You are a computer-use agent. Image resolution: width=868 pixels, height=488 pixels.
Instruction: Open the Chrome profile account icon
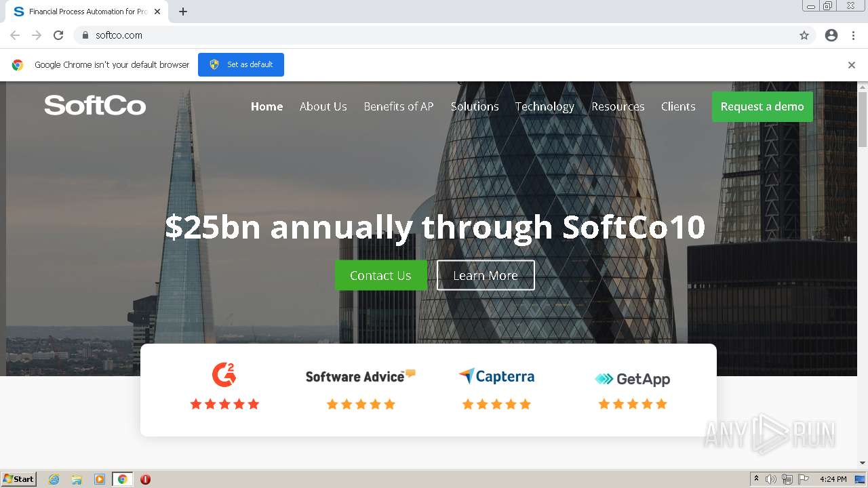[831, 35]
